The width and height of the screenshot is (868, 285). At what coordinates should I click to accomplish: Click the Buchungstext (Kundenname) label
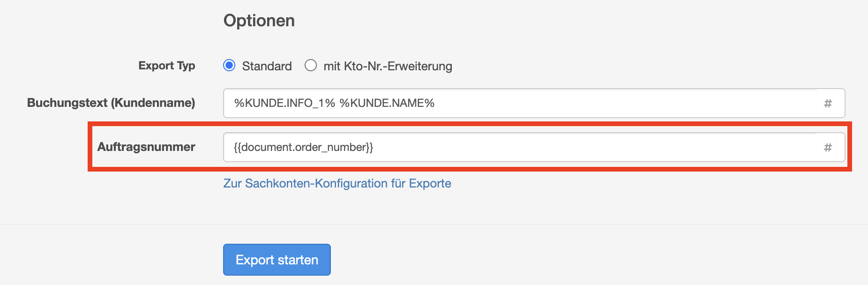point(111,103)
